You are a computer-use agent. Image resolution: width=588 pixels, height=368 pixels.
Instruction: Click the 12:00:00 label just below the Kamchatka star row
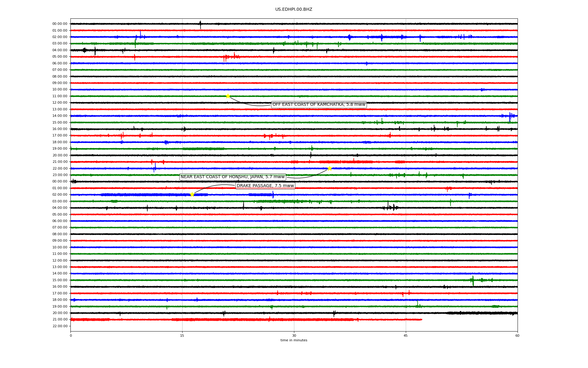click(60, 103)
